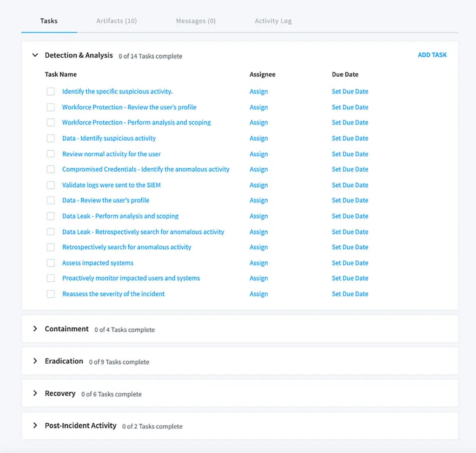The image size is (476, 453).
Task: View the Activity Log tab
Action: 273,21
